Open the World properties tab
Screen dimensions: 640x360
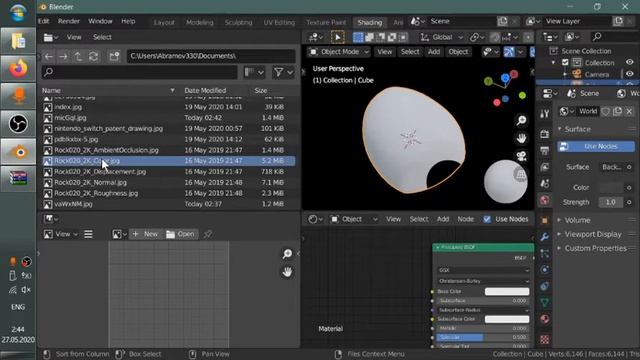pos(544,200)
